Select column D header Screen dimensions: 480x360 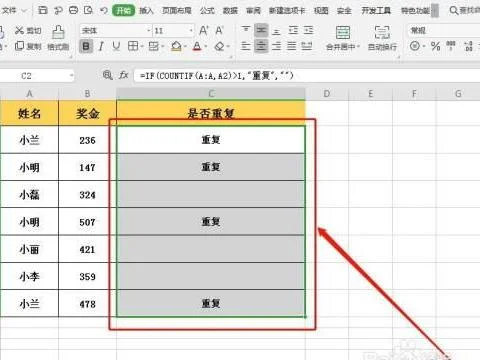[x=327, y=94]
